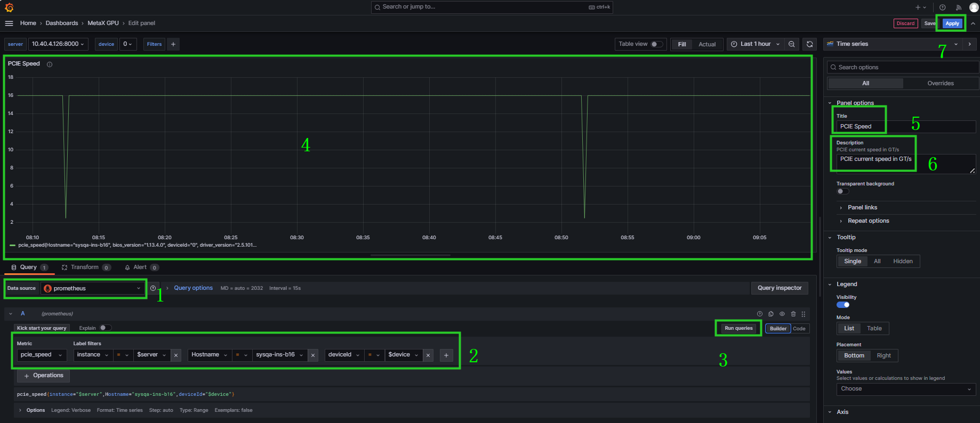Duplicate query A
This screenshot has height=423, width=980.
point(771,314)
